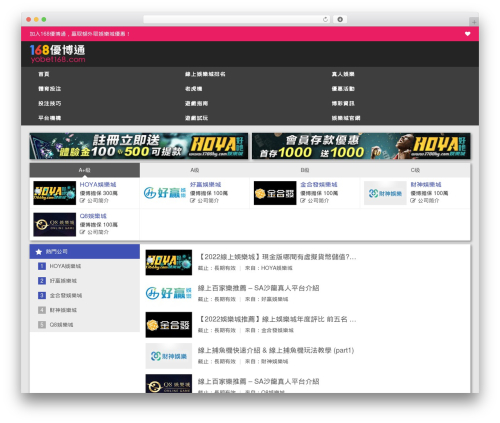Click the rank 1 badge for HOYA娛樂城
This screenshot has height=423, width=500.
click(42, 266)
